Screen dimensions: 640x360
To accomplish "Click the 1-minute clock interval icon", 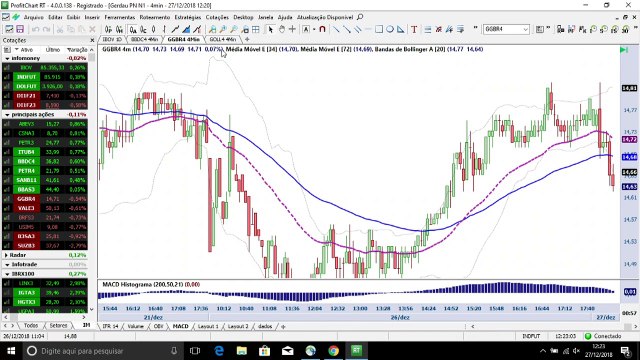I will pos(594,29).
